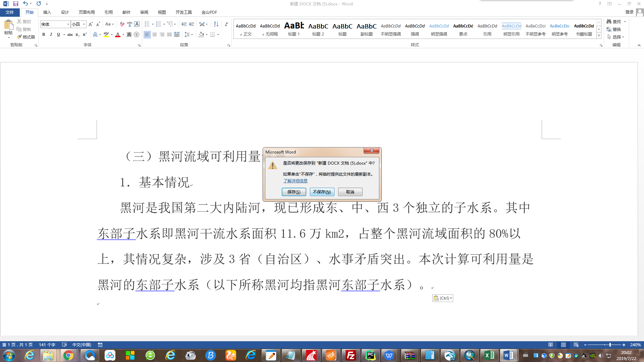Open Excel from the Windows taskbar

point(489,355)
